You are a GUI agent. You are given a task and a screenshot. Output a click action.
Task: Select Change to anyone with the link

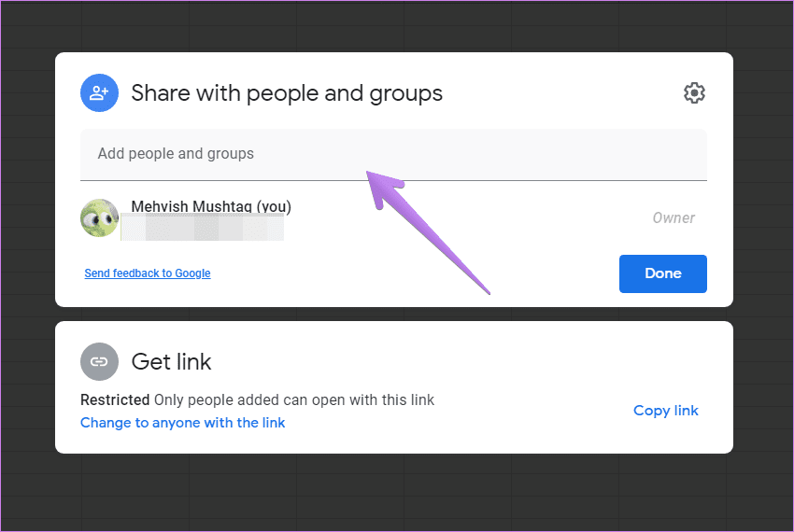tap(182, 423)
